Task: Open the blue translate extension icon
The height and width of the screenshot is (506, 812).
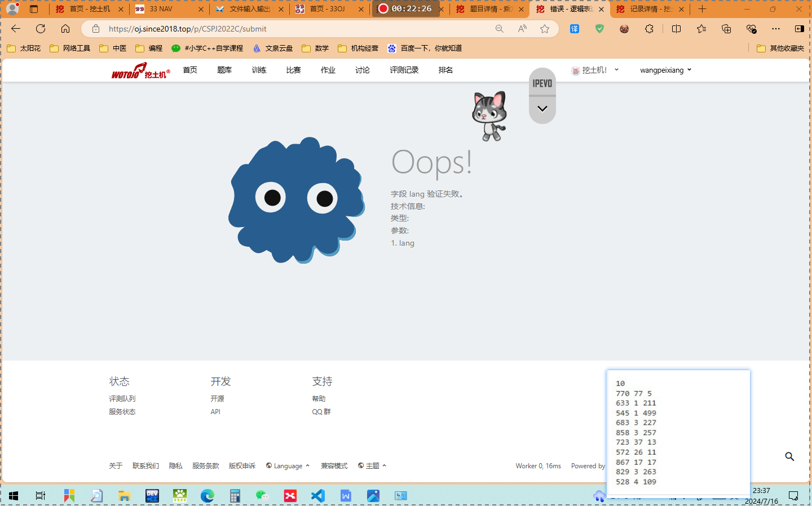Action: [575, 29]
